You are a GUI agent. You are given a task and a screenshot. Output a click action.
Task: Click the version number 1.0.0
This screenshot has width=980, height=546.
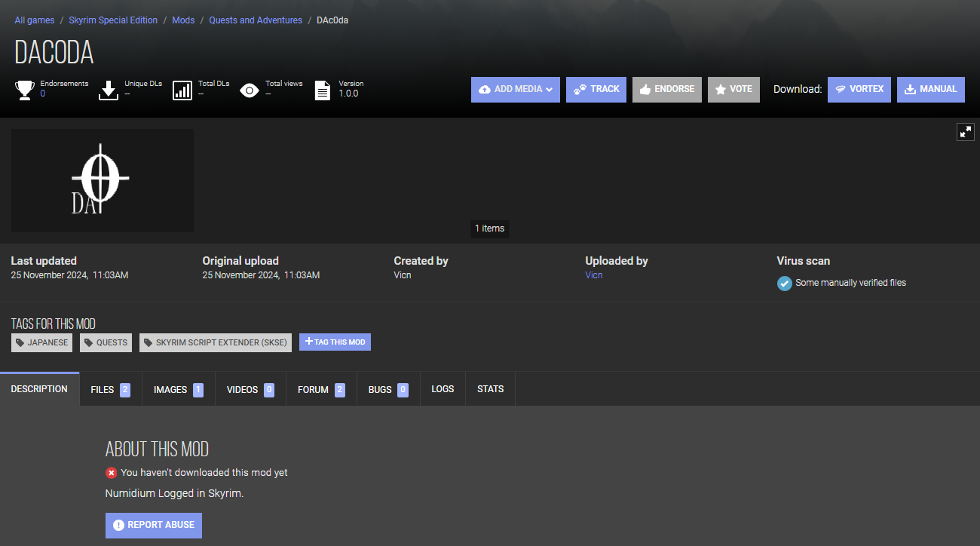348,94
